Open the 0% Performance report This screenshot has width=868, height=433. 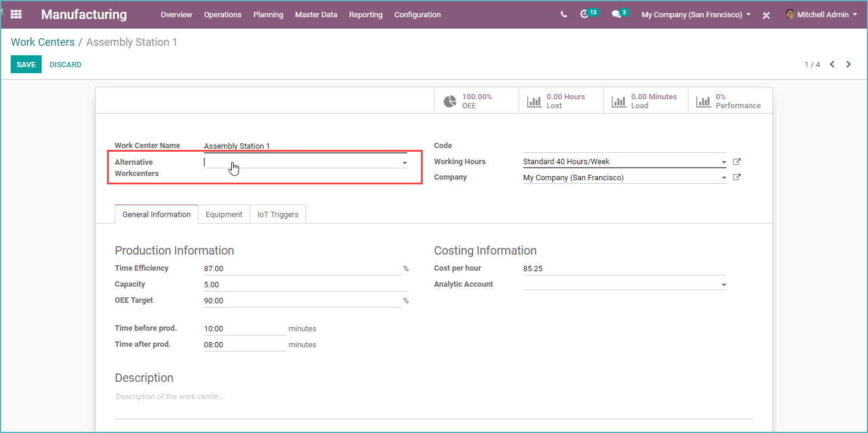(x=729, y=100)
